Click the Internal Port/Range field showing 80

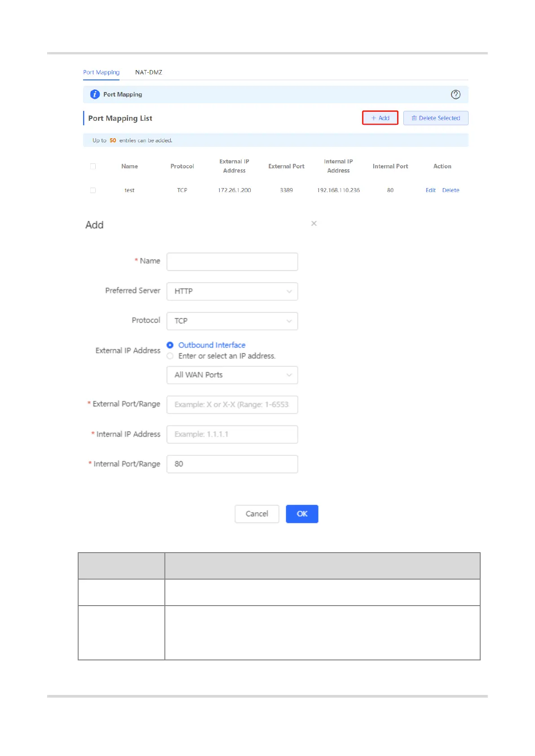232,464
